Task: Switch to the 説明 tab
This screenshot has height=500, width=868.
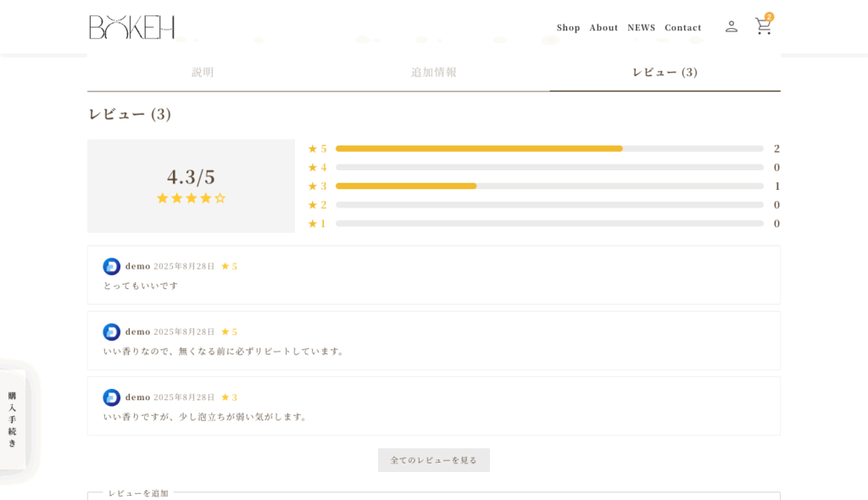Action: click(203, 73)
